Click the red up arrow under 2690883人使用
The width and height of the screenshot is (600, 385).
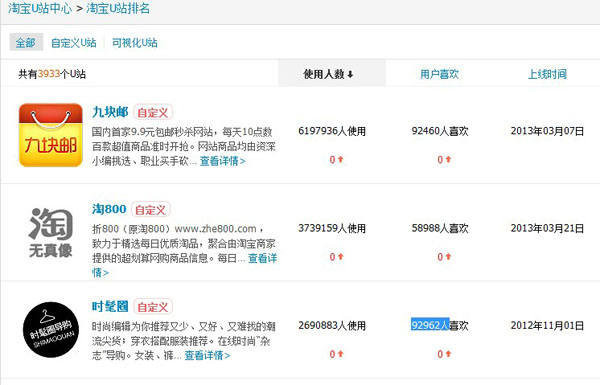340,354
